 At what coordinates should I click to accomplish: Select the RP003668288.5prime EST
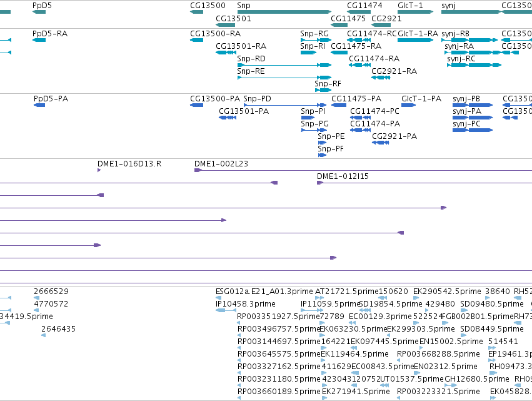click(x=399, y=360)
